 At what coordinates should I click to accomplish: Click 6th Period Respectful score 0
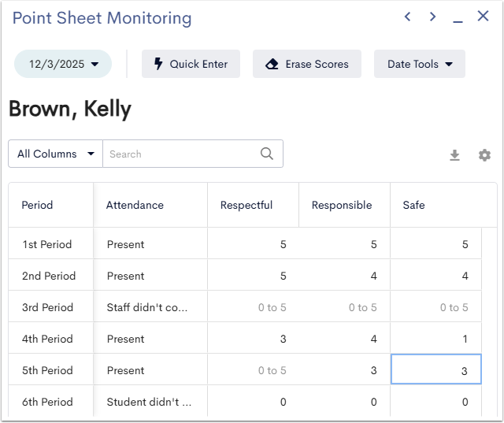point(254,402)
